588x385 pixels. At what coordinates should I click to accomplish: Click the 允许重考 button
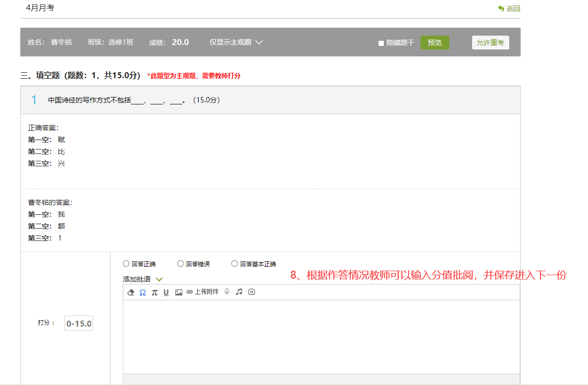point(490,43)
